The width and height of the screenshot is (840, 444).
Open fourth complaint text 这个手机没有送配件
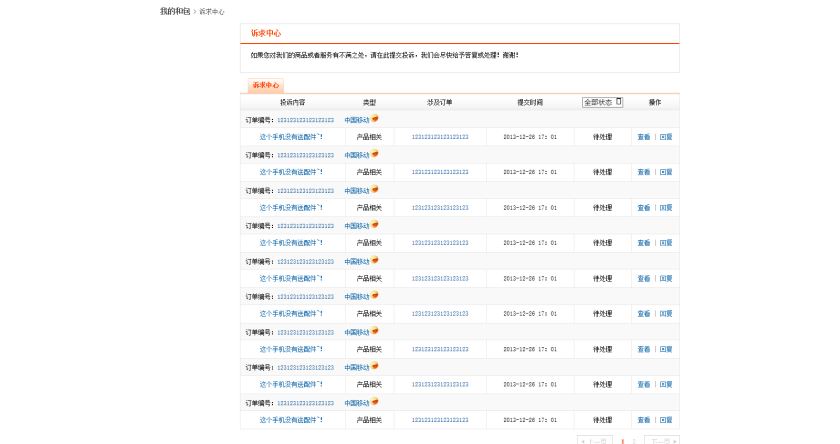pyautogui.click(x=291, y=243)
